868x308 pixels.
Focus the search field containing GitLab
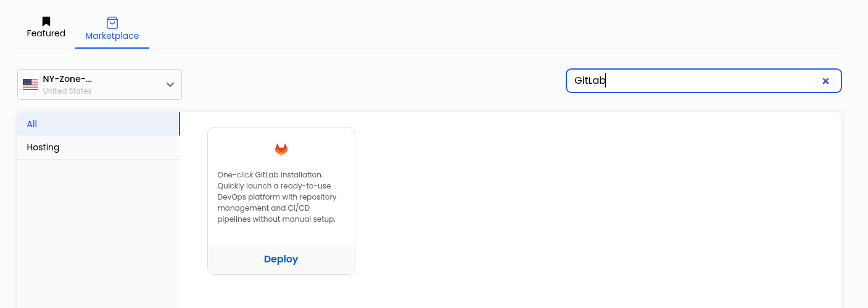(704, 81)
